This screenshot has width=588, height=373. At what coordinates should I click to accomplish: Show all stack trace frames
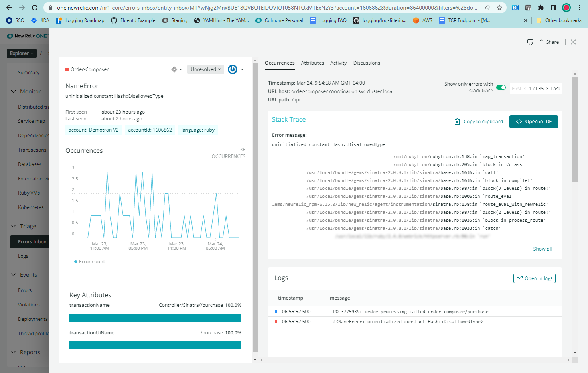[x=542, y=249]
